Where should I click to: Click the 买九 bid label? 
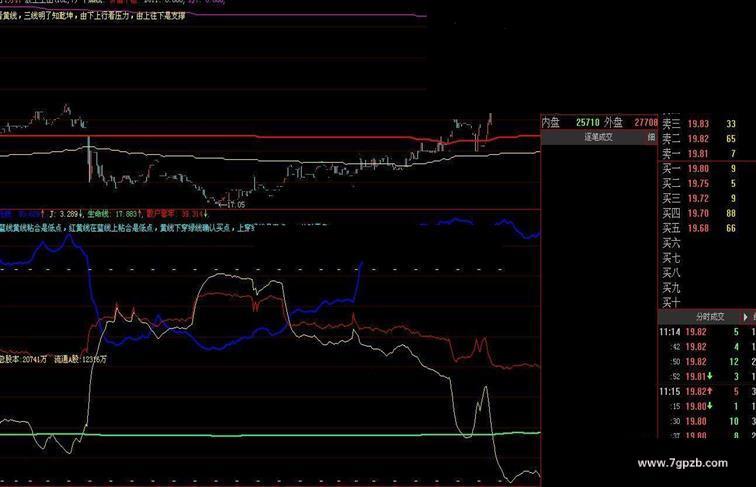click(x=671, y=288)
